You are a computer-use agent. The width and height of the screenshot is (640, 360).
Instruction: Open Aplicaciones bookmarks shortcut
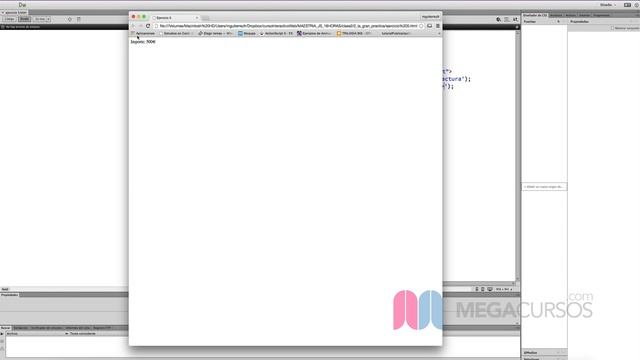[143, 33]
